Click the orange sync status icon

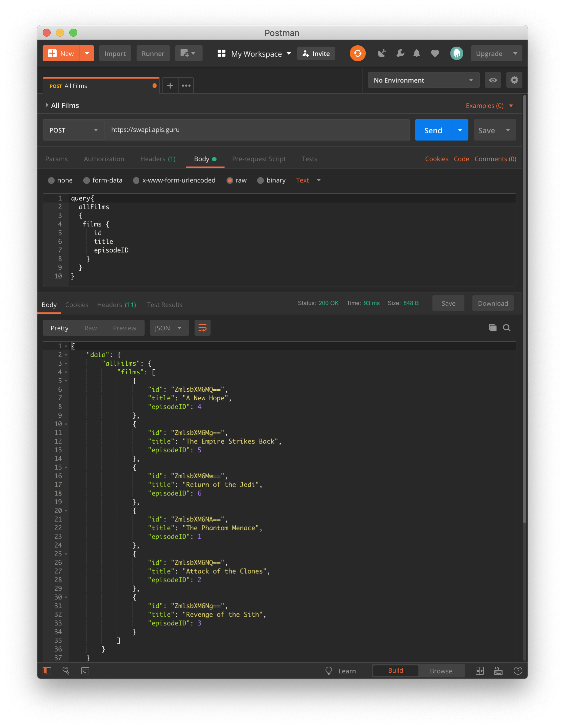tap(357, 53)
